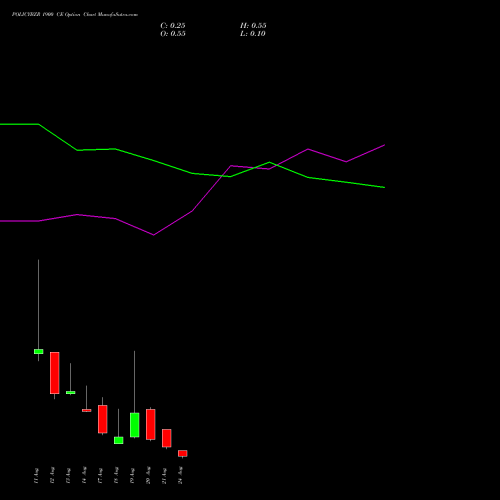Click the small green candle for 13 Aug
Viewport: 500px width, 500px height.
[71, 393]
